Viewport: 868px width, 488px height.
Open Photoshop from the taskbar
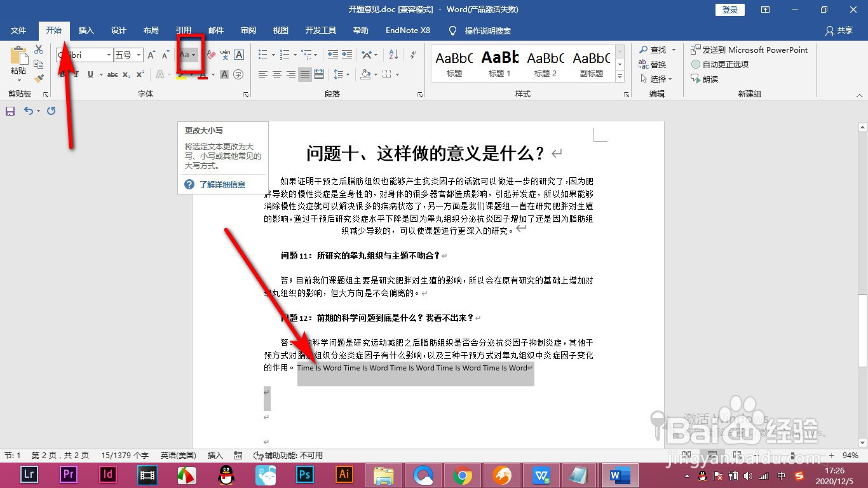tap(306, 474)
